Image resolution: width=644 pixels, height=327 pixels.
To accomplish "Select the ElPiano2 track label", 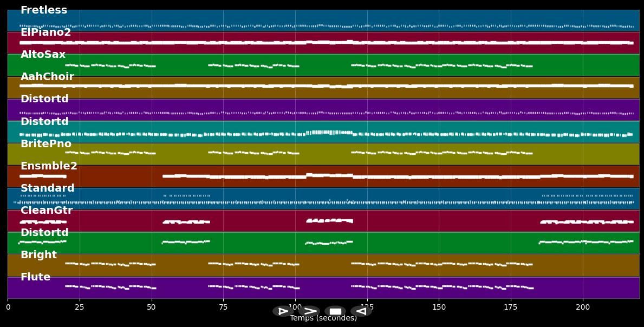I will [x=45, y=32].
